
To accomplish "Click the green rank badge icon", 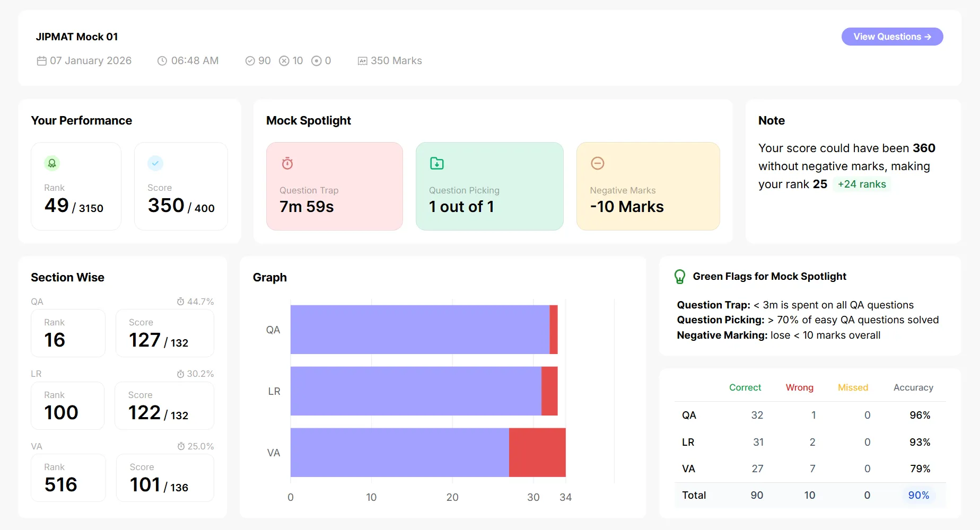I will pos(52,163).
